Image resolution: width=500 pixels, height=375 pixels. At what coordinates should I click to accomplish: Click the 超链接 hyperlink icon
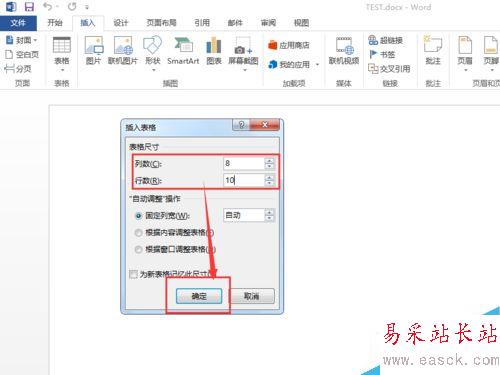[x=372, y=40]
